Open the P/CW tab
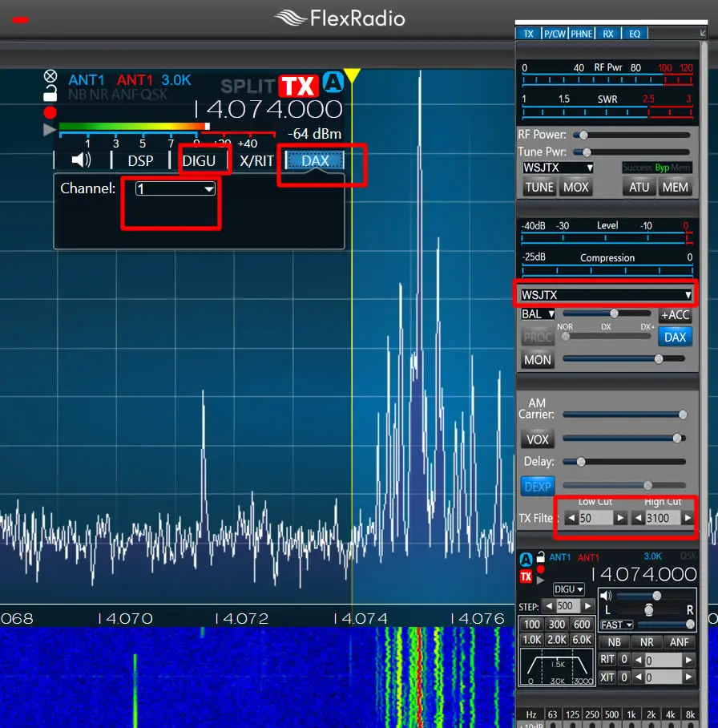718x728 pixels. [x=555, y=34]
